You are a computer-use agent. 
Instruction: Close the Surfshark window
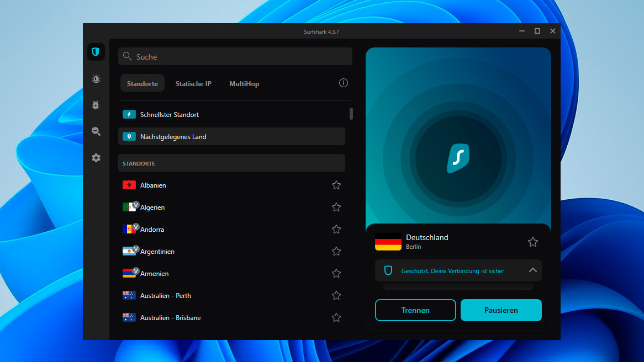[x=553, y=31]
